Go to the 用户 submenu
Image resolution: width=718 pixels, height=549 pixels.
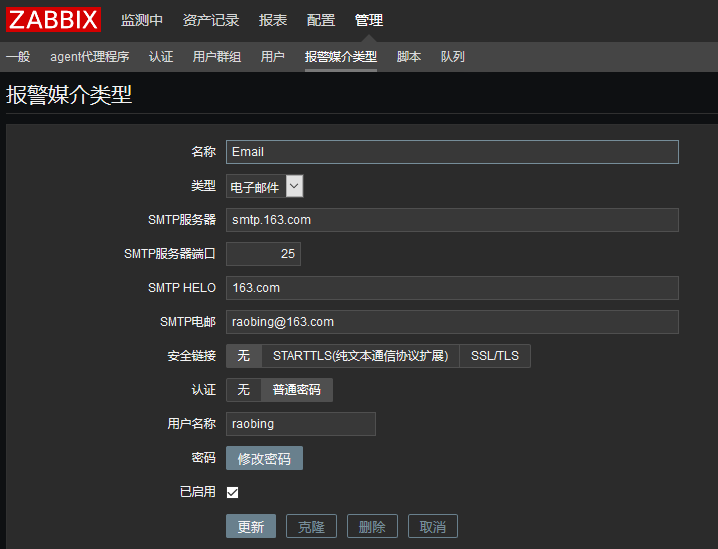point(272,57)
